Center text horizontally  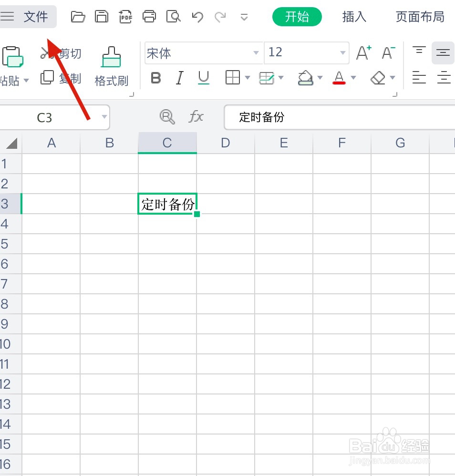coord(444,77)
